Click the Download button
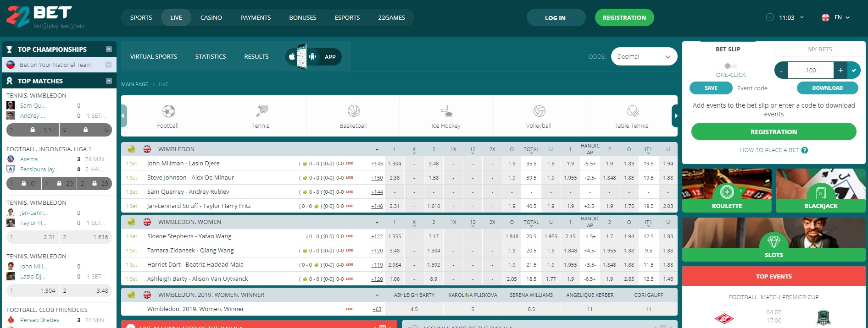 pyautogui.click(x=828, y=88)
